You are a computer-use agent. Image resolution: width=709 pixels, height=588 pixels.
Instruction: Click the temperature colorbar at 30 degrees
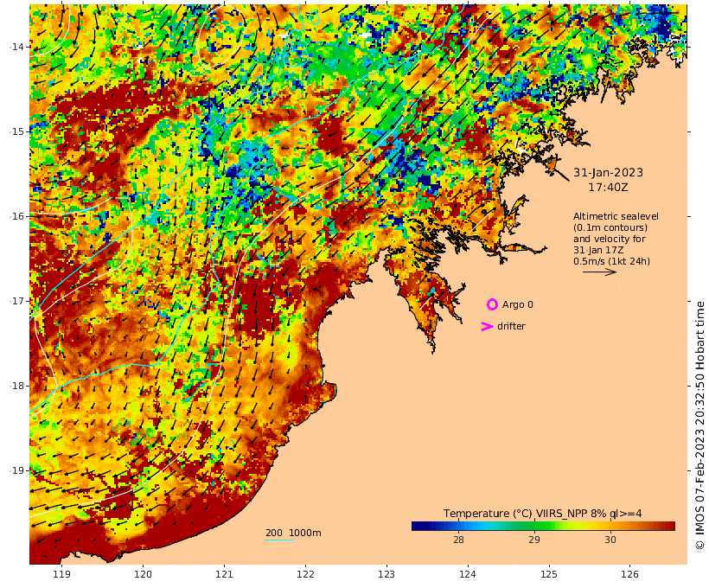(610, 526)
